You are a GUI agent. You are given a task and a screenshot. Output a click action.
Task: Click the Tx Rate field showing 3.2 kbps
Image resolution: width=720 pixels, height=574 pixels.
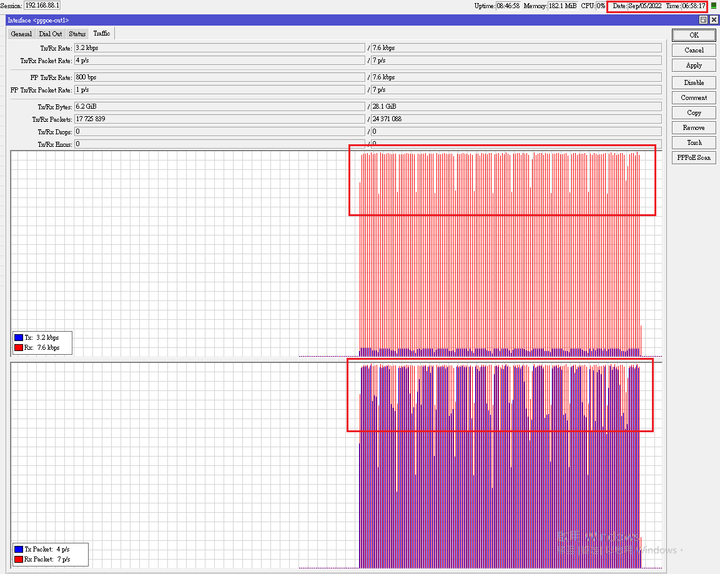[x=219, y=48]
